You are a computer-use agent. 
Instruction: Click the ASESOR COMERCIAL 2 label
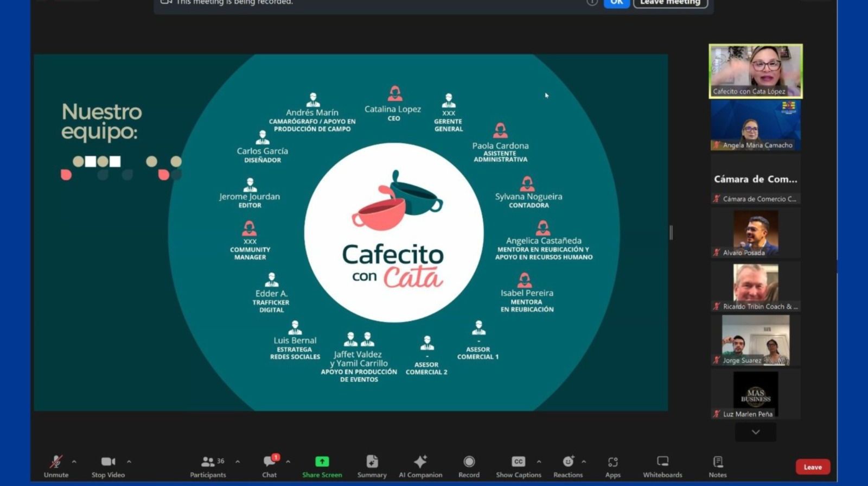point(426,368)
